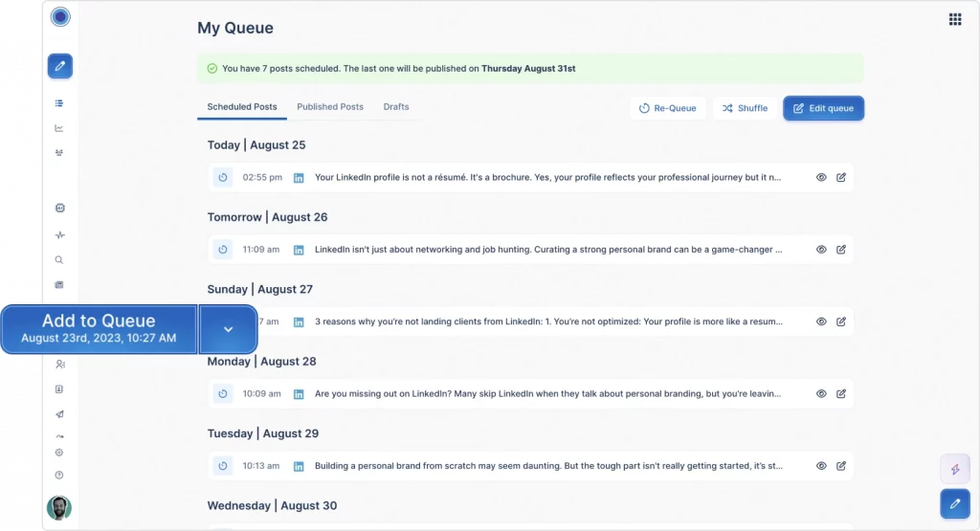Image resolution: width=980 pixels, height=531 pixels.
Task: Click the search magnifier icon in sidebar
Action: coord(59,260)
